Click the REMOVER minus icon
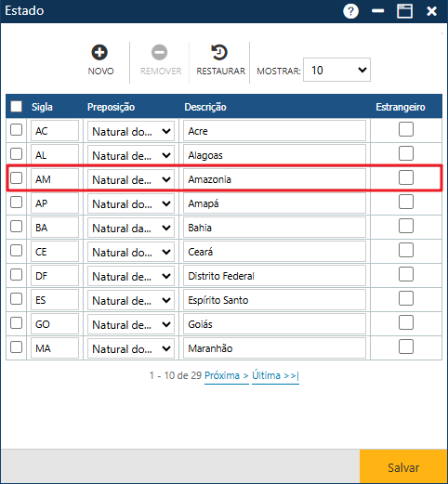 tap(159, 52)
